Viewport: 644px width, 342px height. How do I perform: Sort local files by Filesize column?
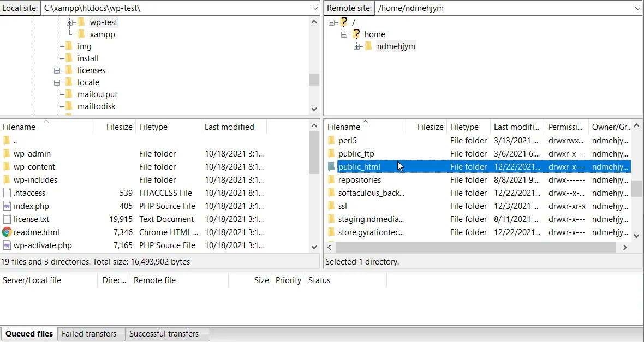(114, 127)
